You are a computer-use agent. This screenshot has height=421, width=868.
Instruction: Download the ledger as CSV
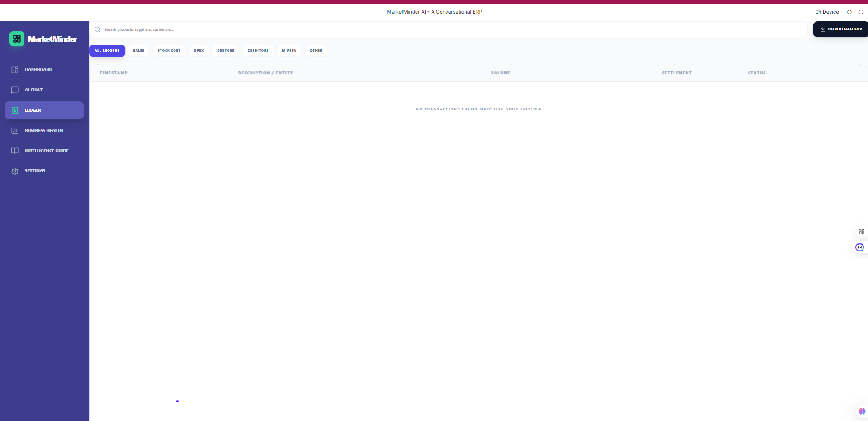840,29
